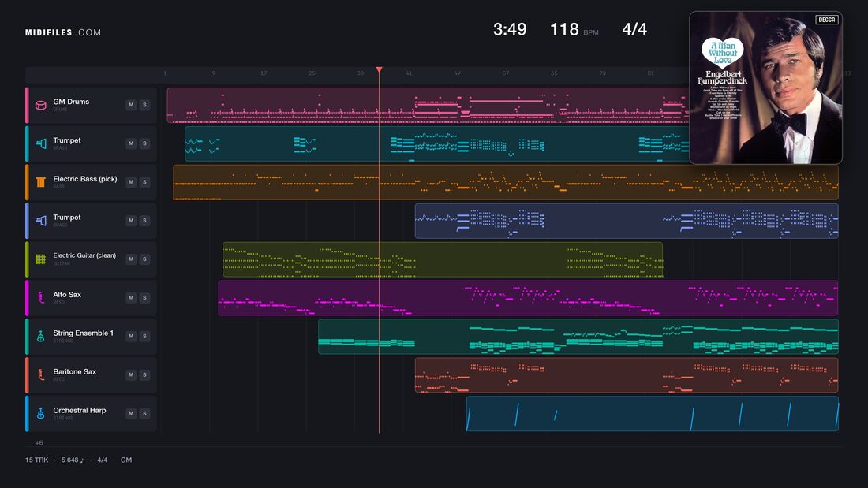
Task: Click the Baritone Sax instrument icon
Action: click(40, 375)
